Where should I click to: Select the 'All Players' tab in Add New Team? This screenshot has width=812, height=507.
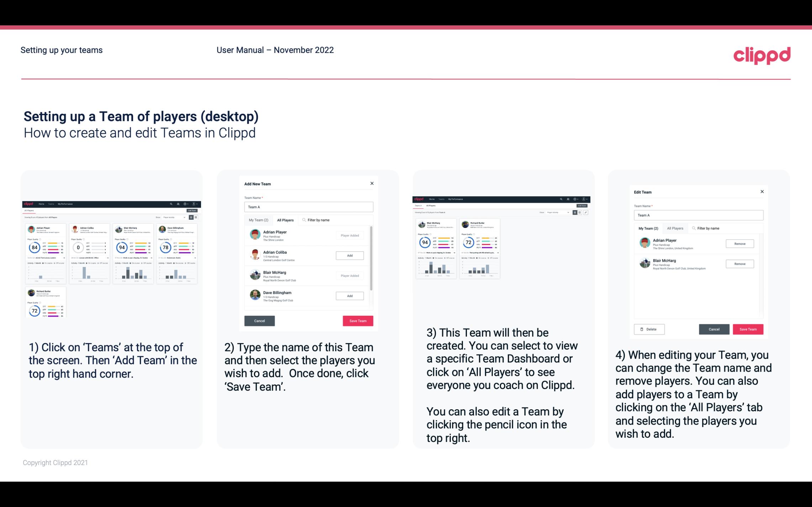tap(285, 220)
